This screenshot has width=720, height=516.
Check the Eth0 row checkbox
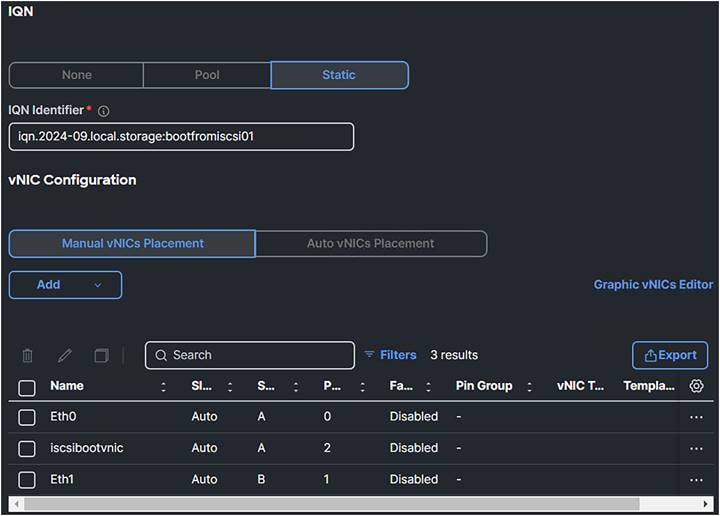click(27, 417)
